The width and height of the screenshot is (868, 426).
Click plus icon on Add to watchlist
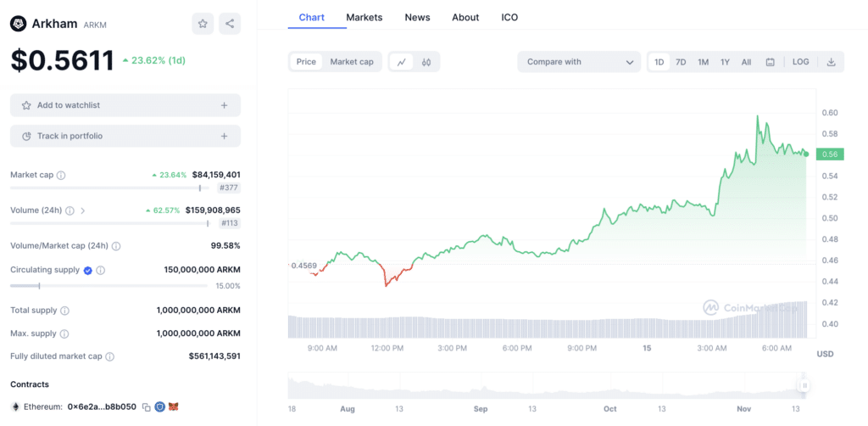(224, 105)
